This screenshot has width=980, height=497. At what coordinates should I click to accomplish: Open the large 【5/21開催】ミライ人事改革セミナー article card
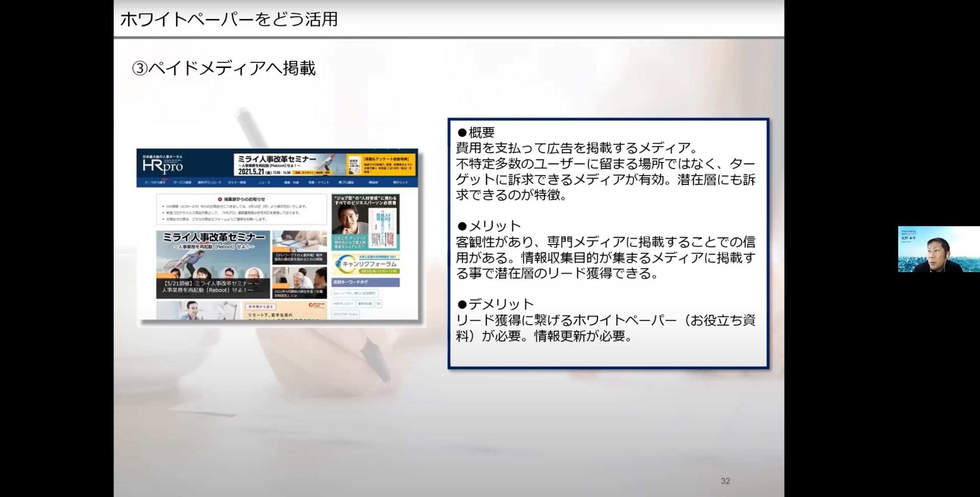(x=213, y=264)
